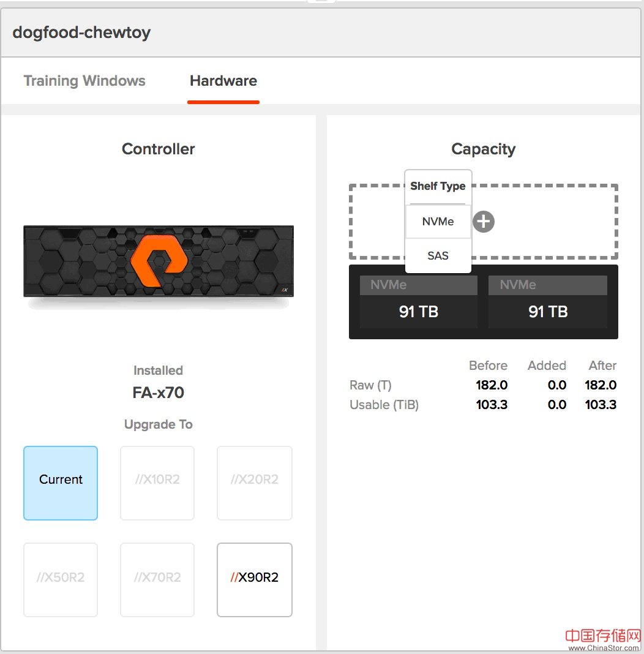
Task: Switch to the Training Windows tab
Action: point(84,81)
